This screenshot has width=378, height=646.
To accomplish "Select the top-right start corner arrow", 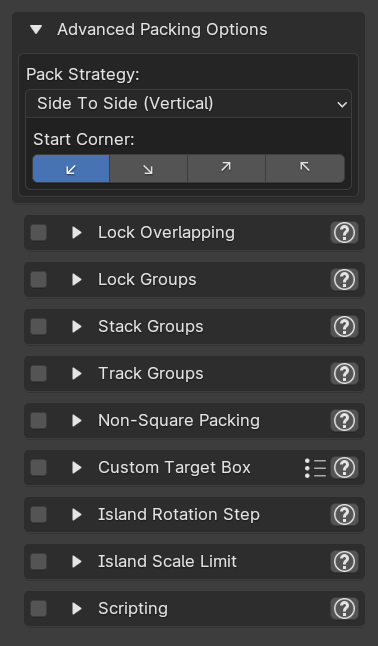I will click(226, 169).
